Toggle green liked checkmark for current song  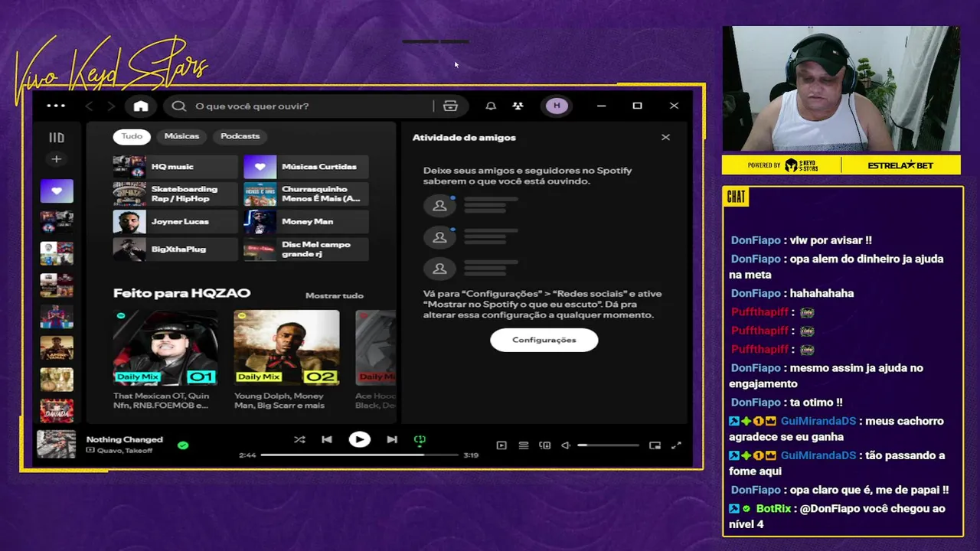pos(183,445)
